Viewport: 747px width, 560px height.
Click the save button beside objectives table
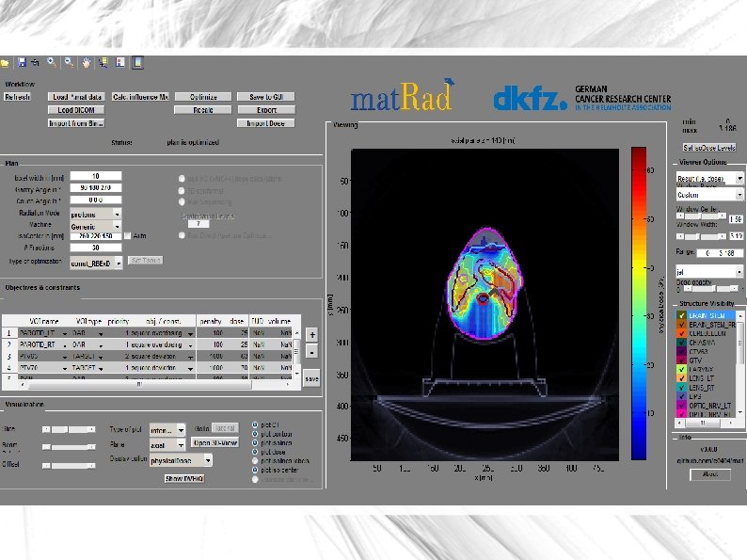point(311,378)
